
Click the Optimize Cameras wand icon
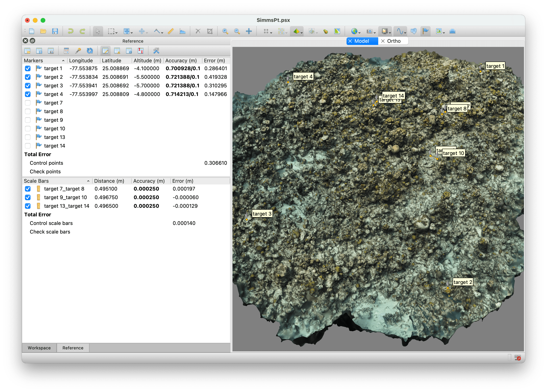pyautogui.click(x=78, y=51)
